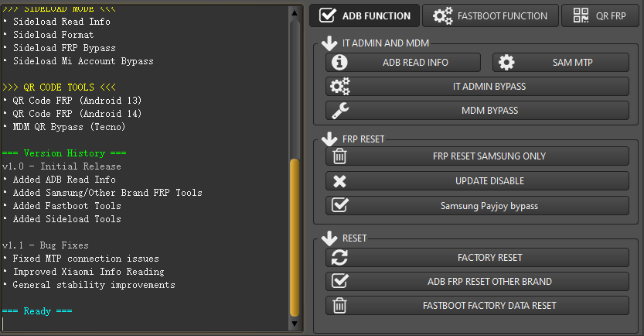Click the down arrow by IT ADMIN AND MDM

coord(329,43)
